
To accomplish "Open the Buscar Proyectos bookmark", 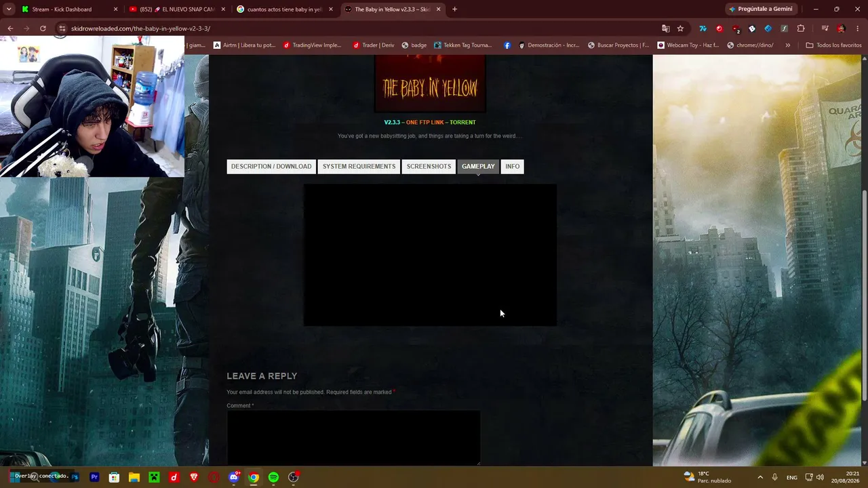I will point(618,45).
